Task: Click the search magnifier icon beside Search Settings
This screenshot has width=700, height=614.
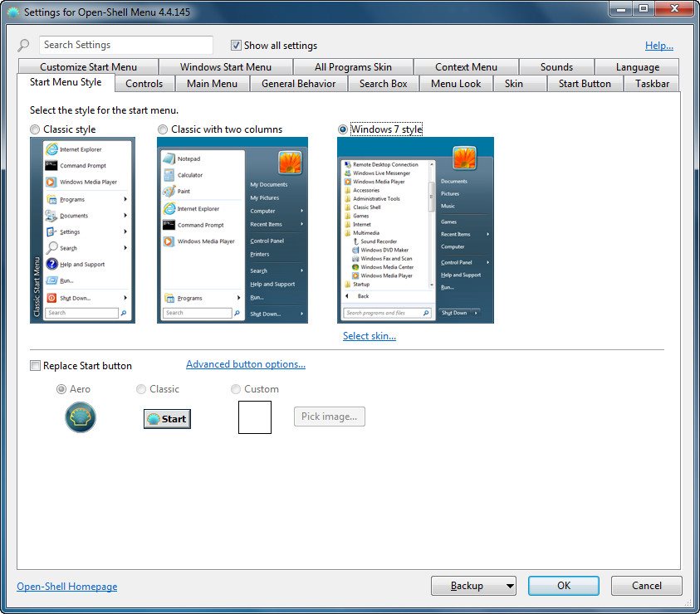Action: (24, 46)
